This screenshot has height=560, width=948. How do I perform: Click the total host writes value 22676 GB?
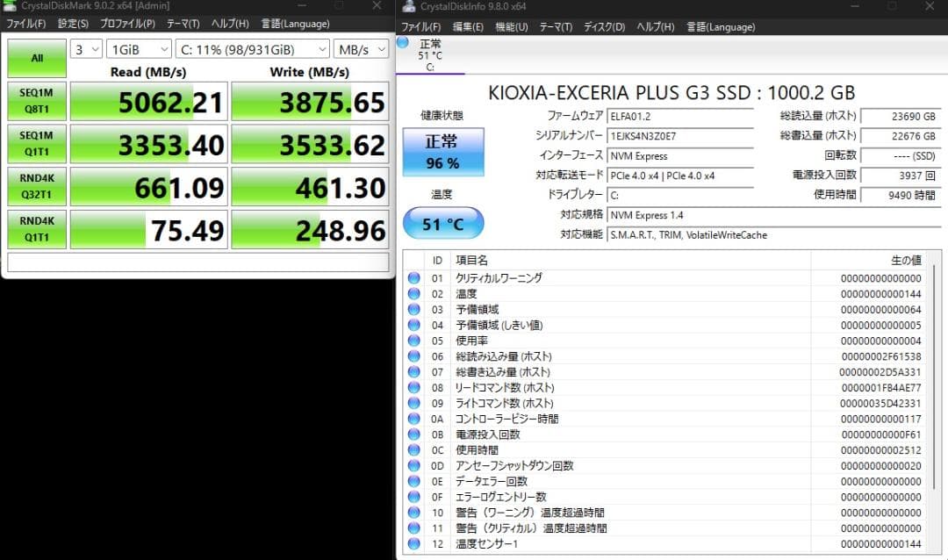901,136
